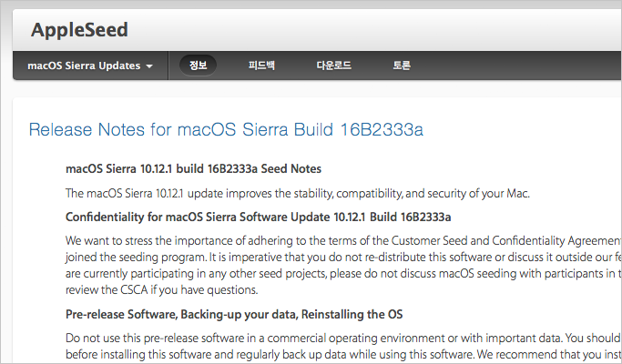Click the line about participating in other seed projects

pos(343,274)
